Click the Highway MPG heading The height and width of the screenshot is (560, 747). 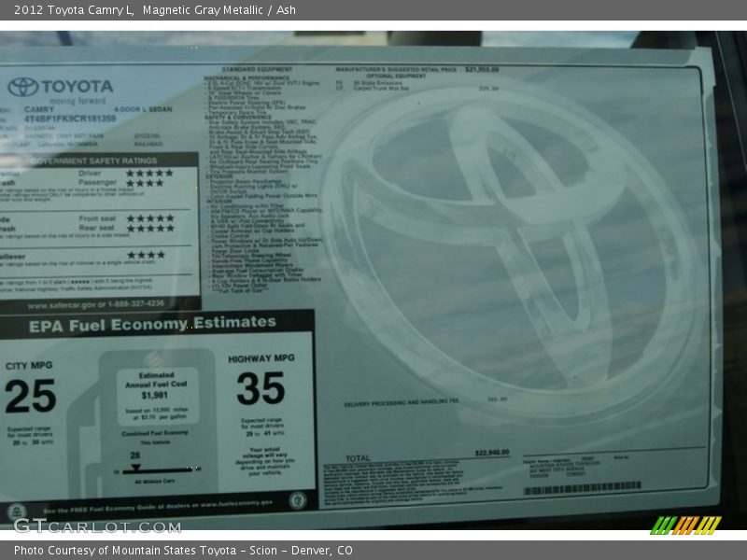[x=261, y=357]
